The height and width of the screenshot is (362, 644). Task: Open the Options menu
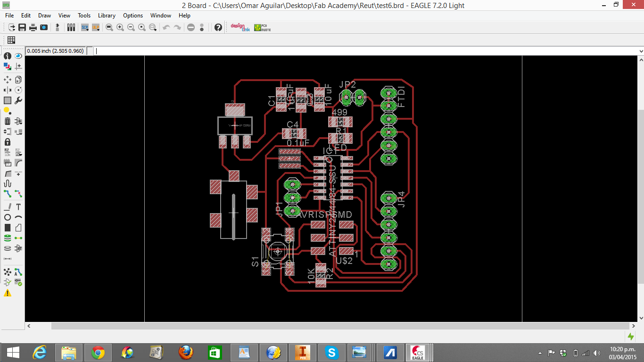pos(133,16)
